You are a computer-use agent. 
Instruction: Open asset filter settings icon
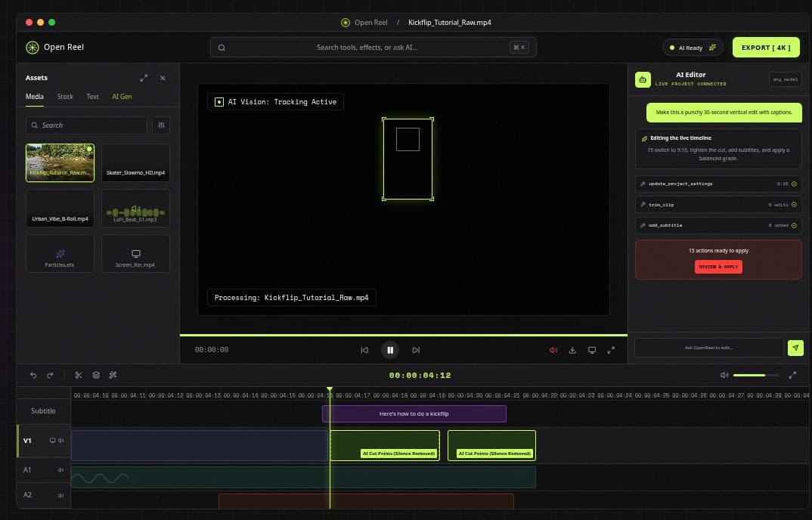(x=162, y=125)
